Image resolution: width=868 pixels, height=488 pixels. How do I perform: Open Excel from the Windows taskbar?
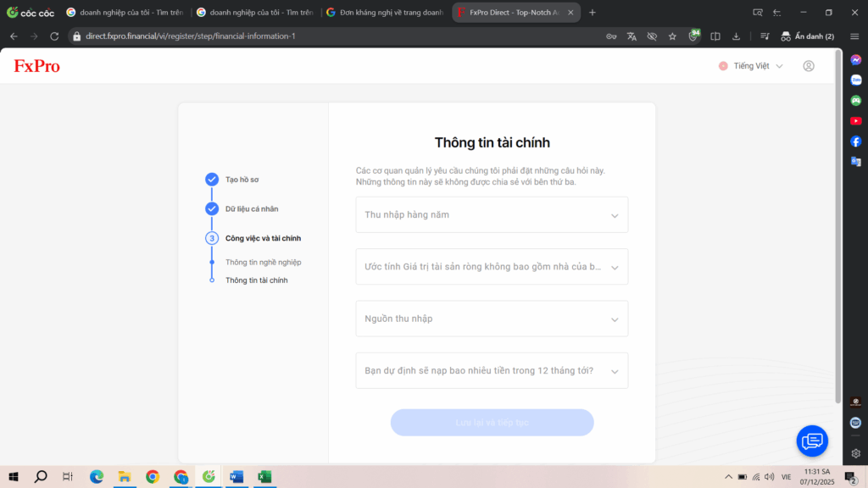click(x=264, y=476)
